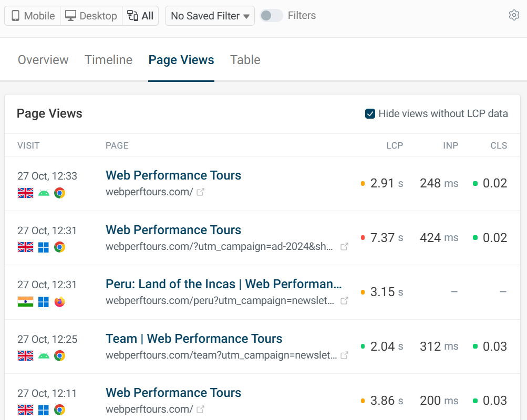Switch to the Overview tab
This screenshot has height=420, width=527.
click(43, 60)
